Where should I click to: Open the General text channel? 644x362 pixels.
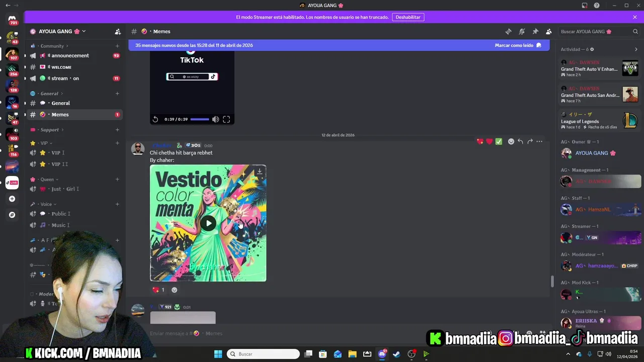pos(75,103)
